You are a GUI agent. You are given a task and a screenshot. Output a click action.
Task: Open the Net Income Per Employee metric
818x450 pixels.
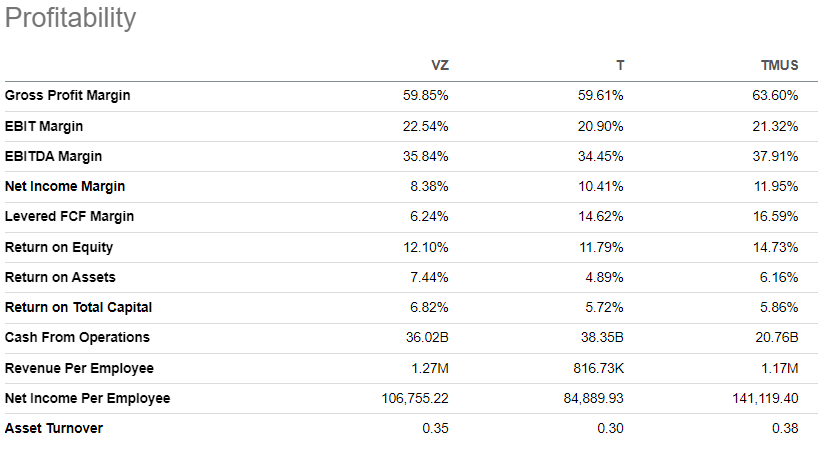tap(87, 398)
